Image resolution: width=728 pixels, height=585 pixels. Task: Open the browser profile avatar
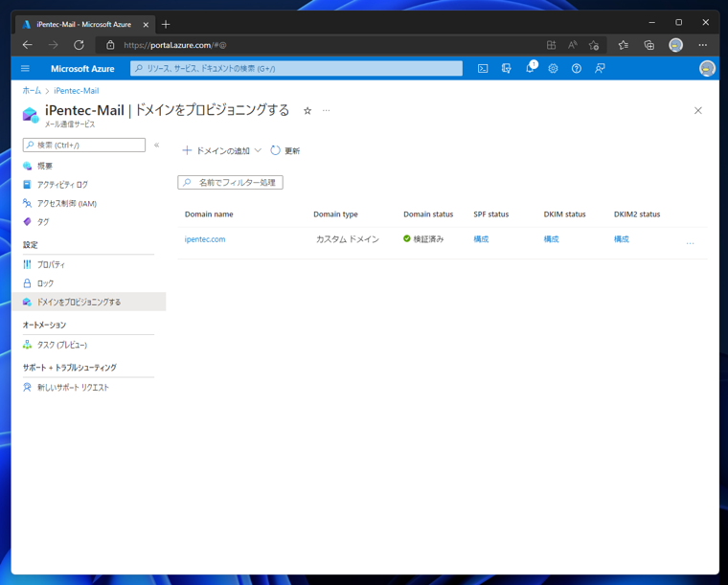point(675,45)
